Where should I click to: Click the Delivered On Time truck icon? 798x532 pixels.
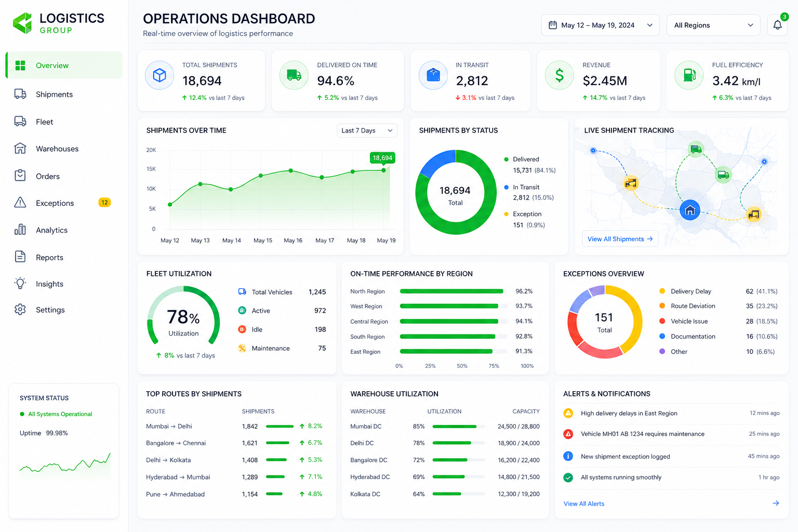(294, 75)
